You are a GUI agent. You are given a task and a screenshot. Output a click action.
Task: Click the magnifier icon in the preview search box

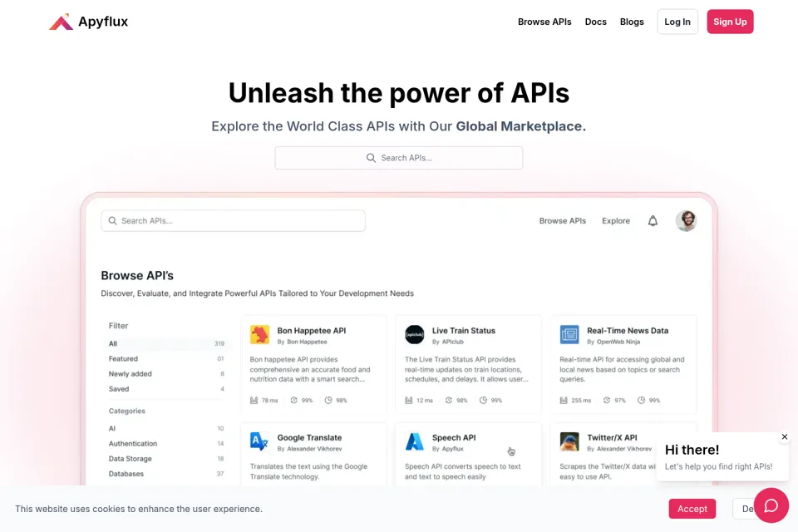coord(112,221)
